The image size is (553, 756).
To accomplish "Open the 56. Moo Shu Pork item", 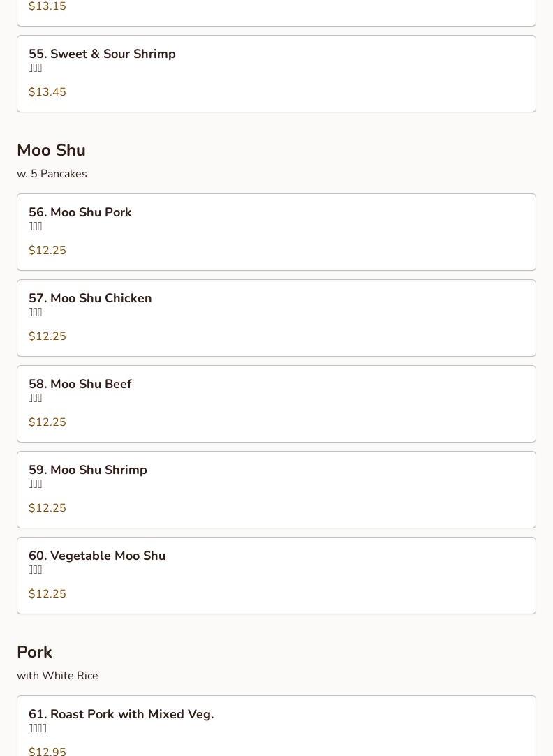I will 80,213.
